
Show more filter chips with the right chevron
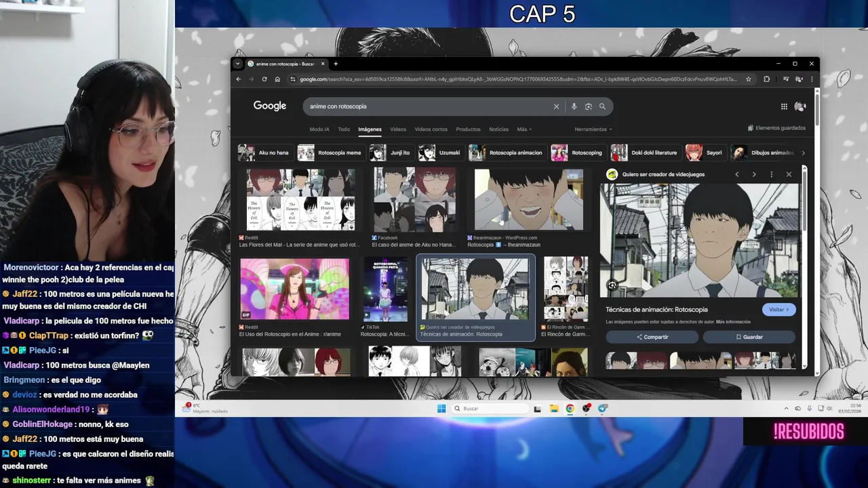coord(803,153)
